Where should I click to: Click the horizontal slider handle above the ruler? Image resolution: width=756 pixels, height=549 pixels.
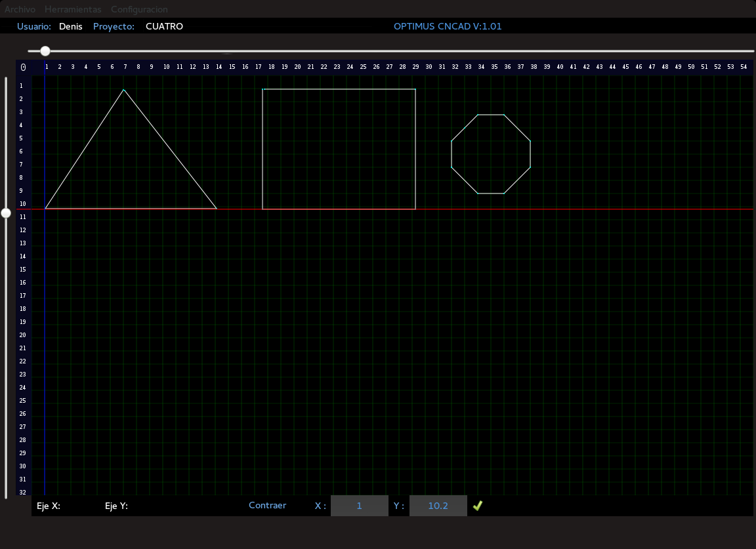(x=45, y=51)
